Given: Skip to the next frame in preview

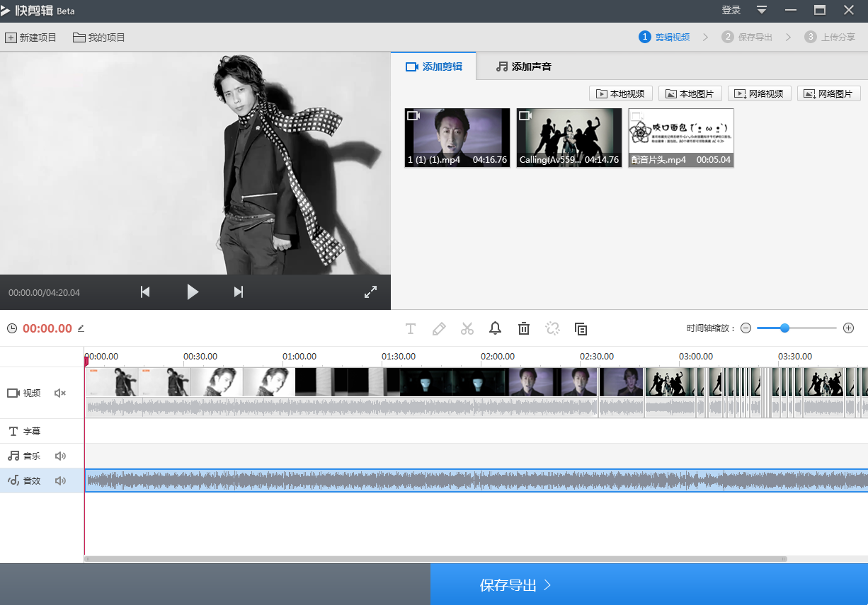Looking at the screenshot, I should click(239, 292).
